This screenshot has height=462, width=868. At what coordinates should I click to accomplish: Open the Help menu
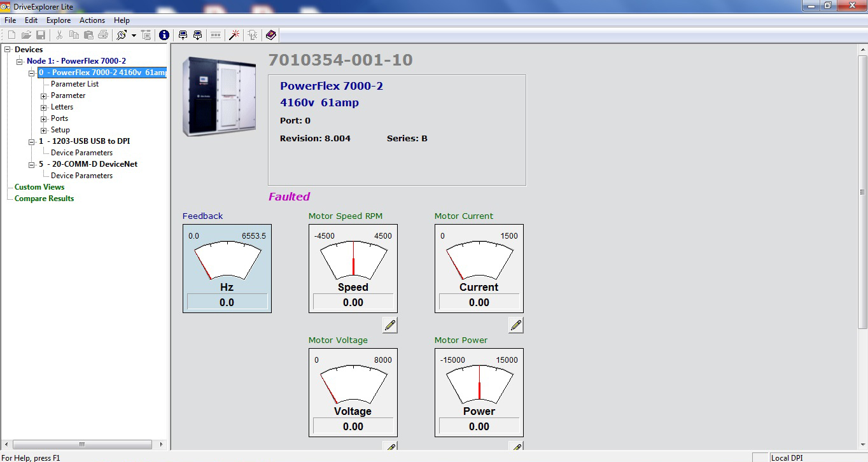(x=122, y=20)
